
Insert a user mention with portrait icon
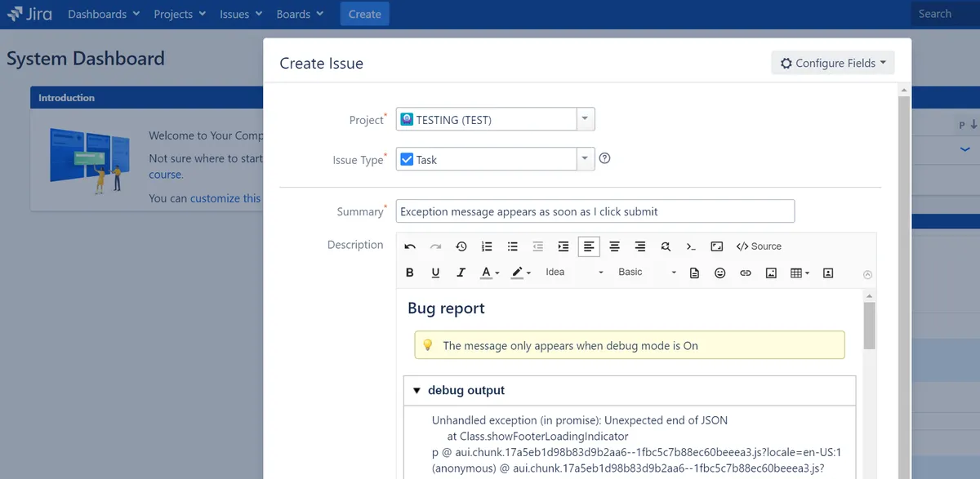tap(828, 273)
